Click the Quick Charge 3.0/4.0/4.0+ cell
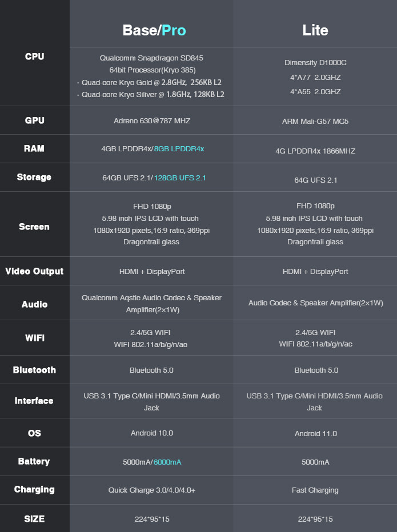 pyautogui.click(x=152, y=490)
